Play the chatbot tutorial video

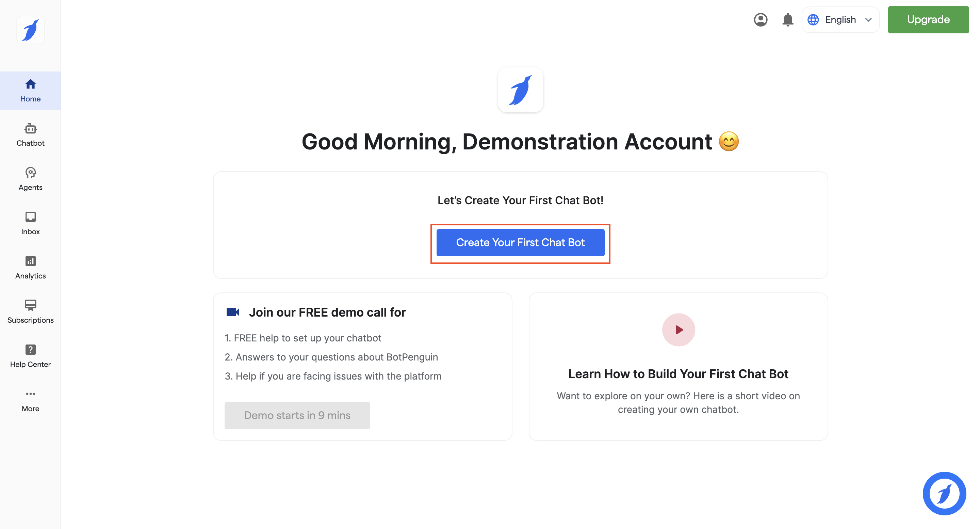click(678, 330)
